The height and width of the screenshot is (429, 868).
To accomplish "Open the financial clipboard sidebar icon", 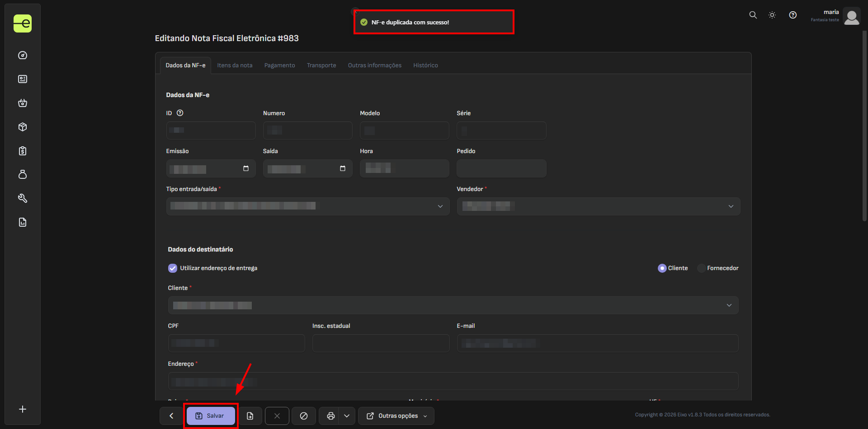I will point(23,151).
